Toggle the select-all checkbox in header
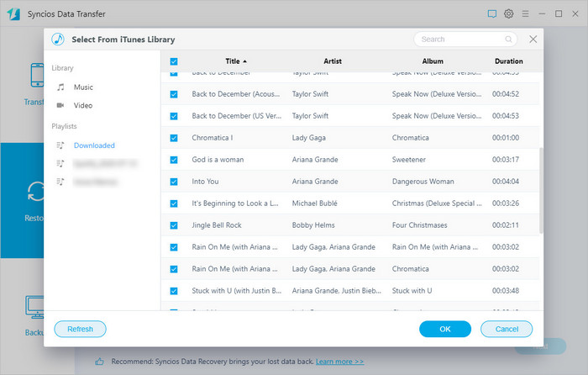 pyautogui.click(x=174, y=61)
